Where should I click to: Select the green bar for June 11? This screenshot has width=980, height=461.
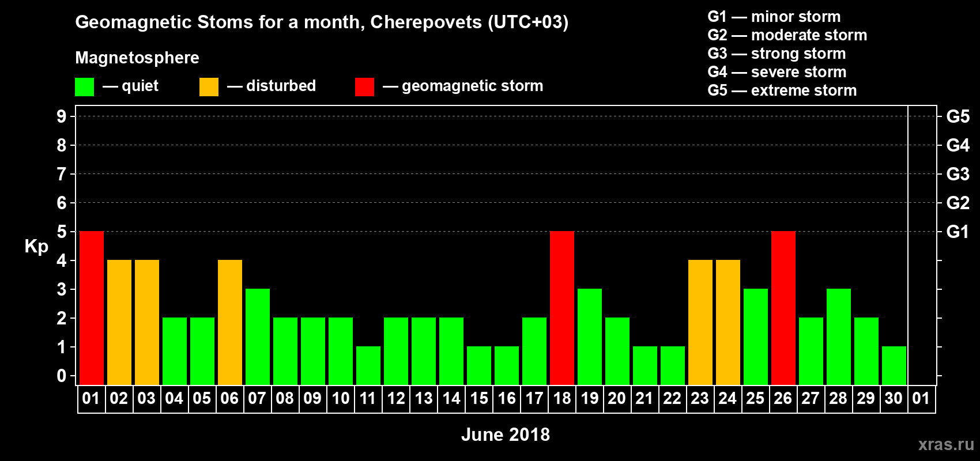368,366
